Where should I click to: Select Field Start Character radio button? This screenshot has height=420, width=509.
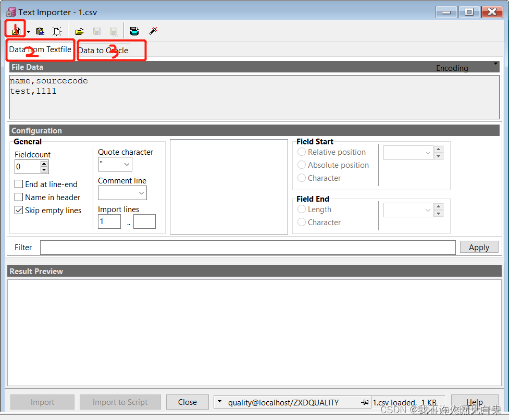(x=302, y=178)
